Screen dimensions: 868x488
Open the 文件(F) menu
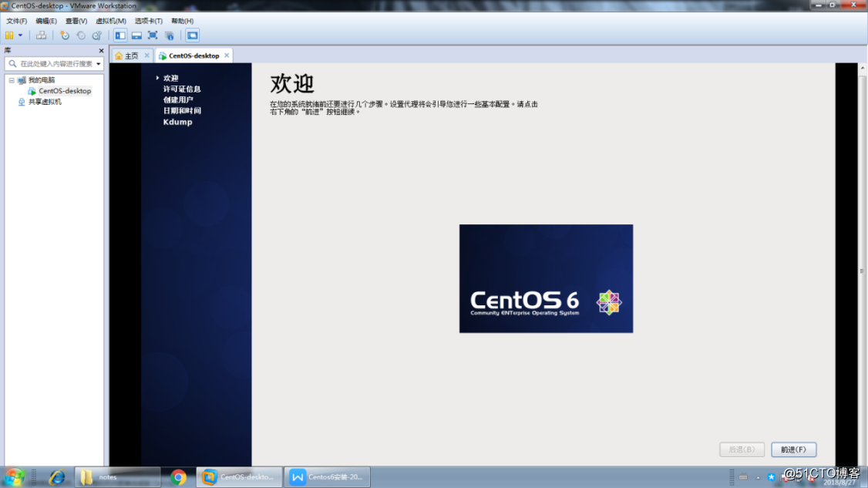[x=17, y=21]
